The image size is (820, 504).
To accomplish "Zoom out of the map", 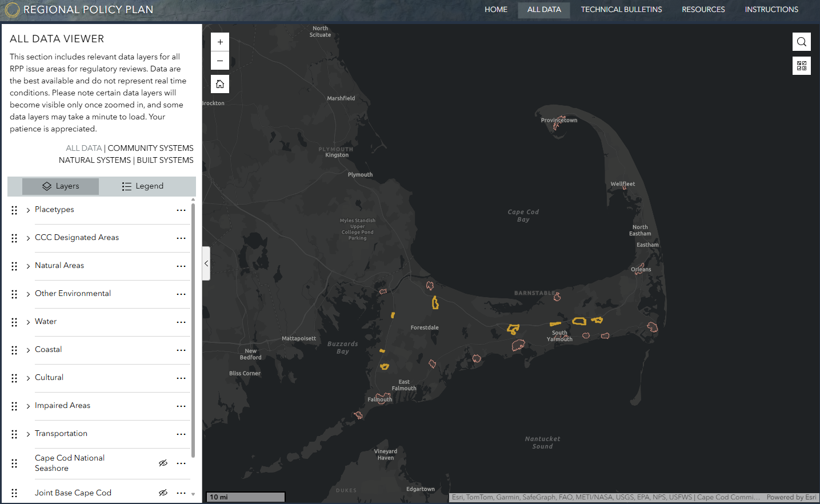I will click(x=220, y=61).
